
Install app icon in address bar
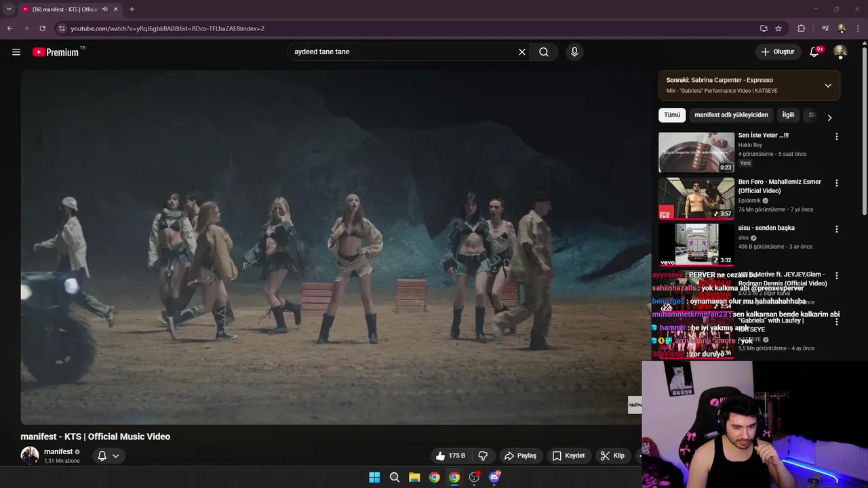[764, 28]
